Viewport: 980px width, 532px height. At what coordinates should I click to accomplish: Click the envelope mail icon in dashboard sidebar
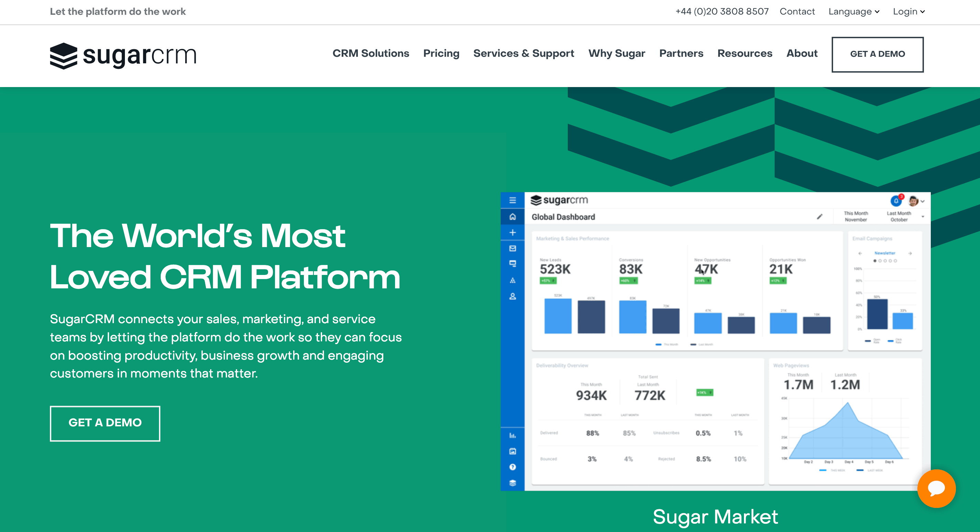pos(512,248)
